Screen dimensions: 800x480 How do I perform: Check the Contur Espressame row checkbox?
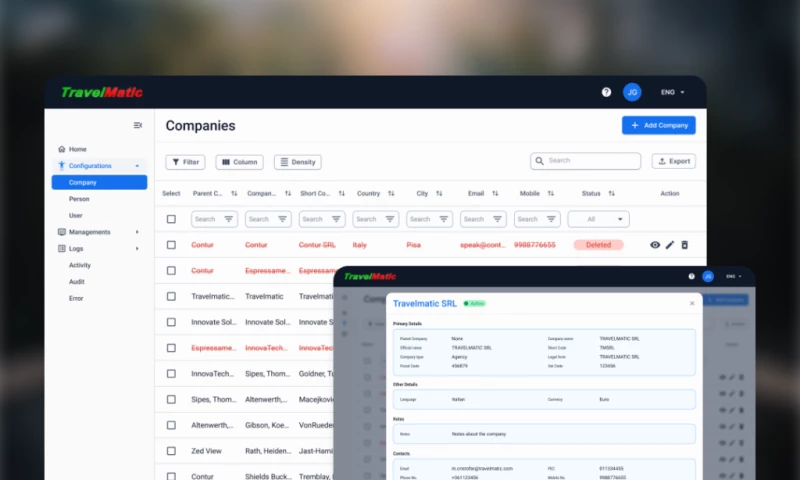click(171, 271)
